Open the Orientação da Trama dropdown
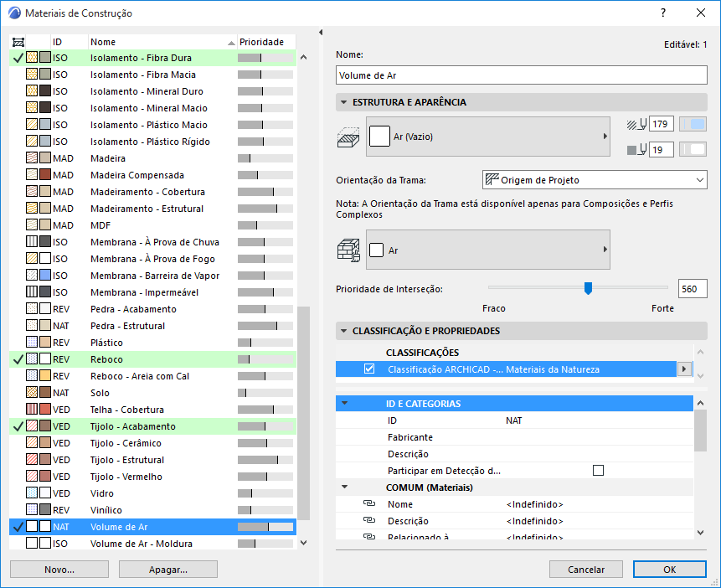Viewport: 721px width, 588px height. [595, 180]
